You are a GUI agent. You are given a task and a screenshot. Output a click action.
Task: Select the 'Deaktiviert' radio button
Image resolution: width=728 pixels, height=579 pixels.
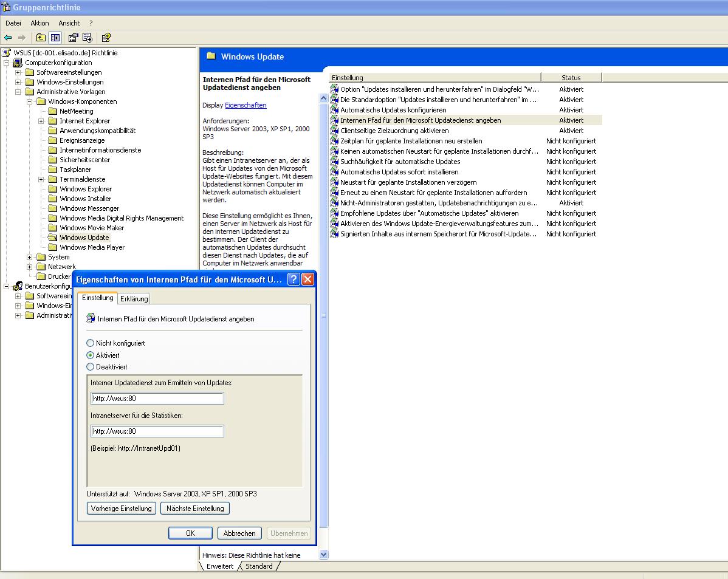tap(90, 367)
